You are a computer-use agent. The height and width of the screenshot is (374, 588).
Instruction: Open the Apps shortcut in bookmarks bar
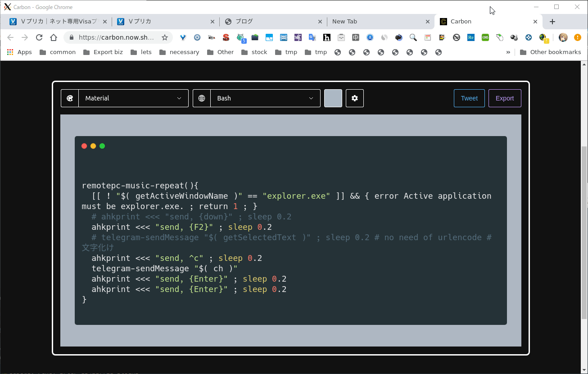pyautogui.click(x=19, y=52)
